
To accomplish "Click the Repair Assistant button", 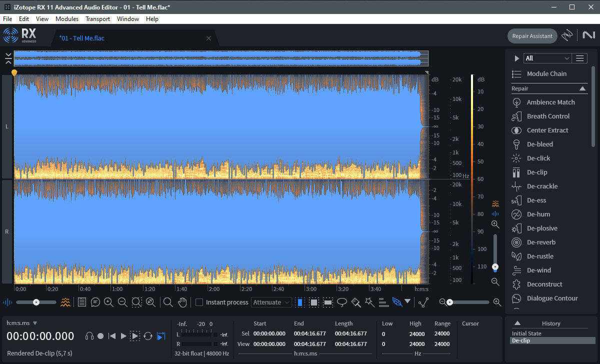I will point(532,36).
